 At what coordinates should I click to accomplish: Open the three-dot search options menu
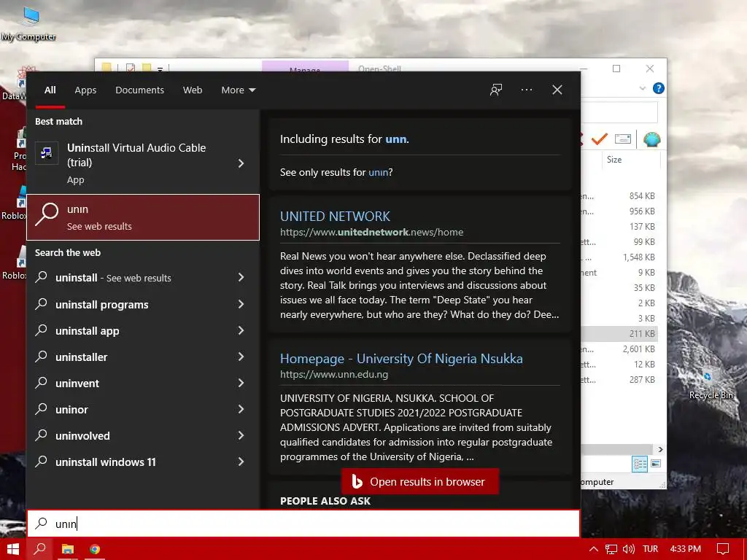pyautogui.click(x=527, y=90)
